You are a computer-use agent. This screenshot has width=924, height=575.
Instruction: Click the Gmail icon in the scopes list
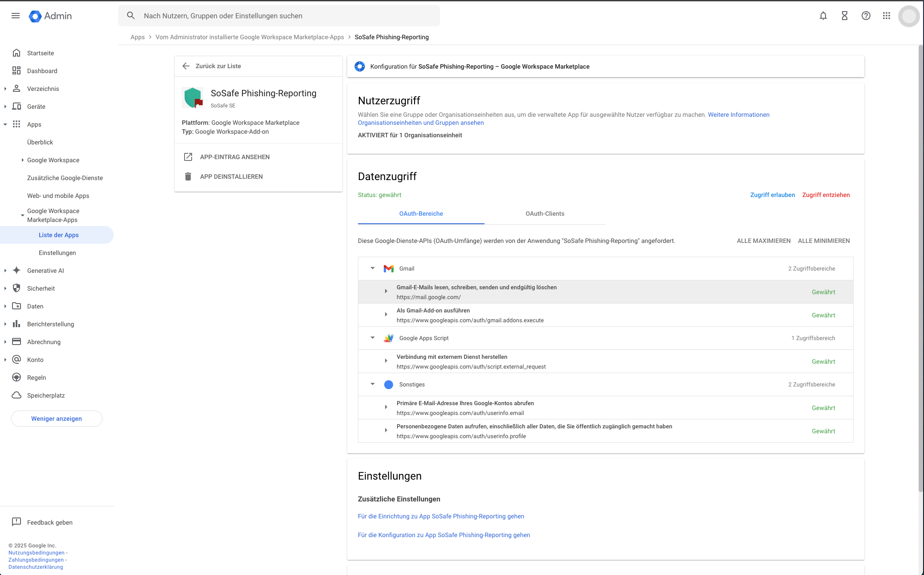[389, 268]
